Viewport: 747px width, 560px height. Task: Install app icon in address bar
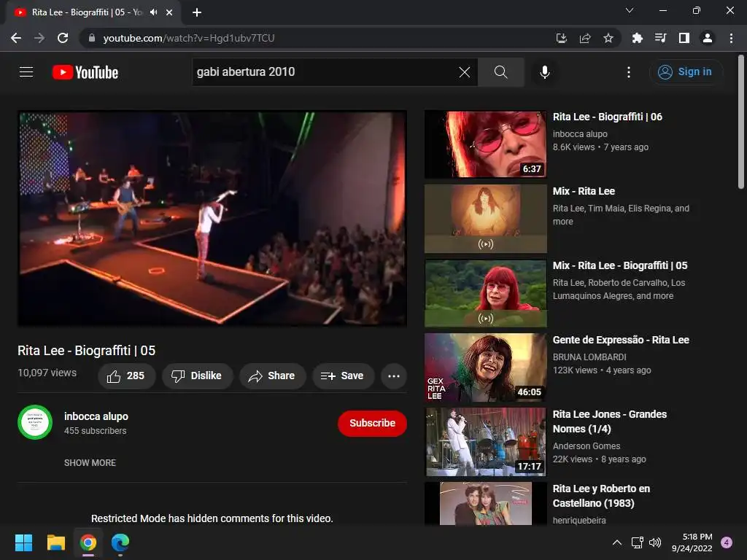click(x=562, y=38)
